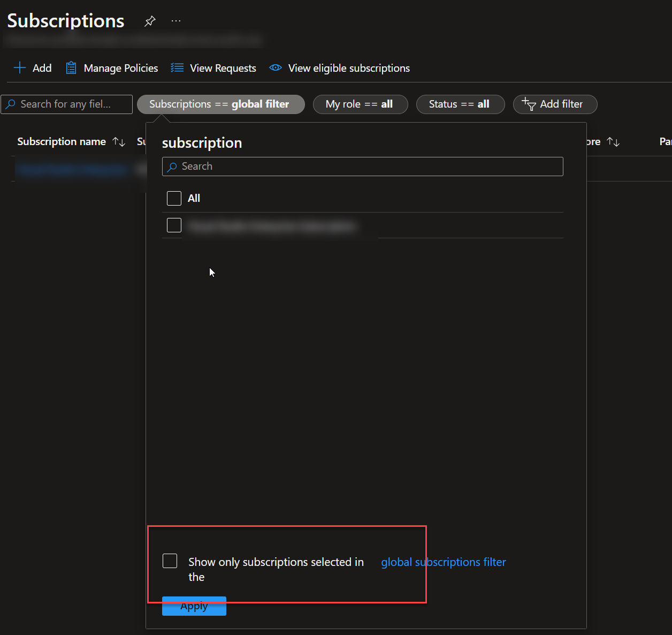The height and width of the screenshot is (635, 672).
Task: Open the My role filter dropdown
Action: [360, 104]
